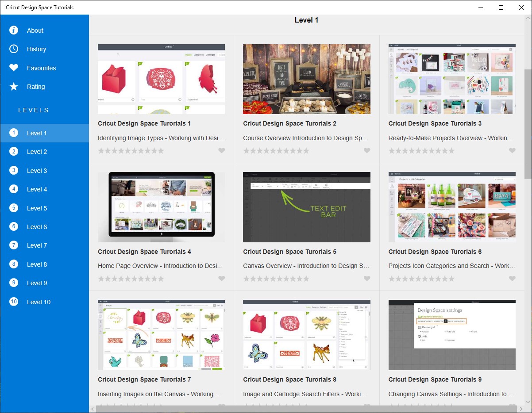
Task: Open the Tutorials 2 chalkboard signs thumbnail
Action: (x=307, y=79)
